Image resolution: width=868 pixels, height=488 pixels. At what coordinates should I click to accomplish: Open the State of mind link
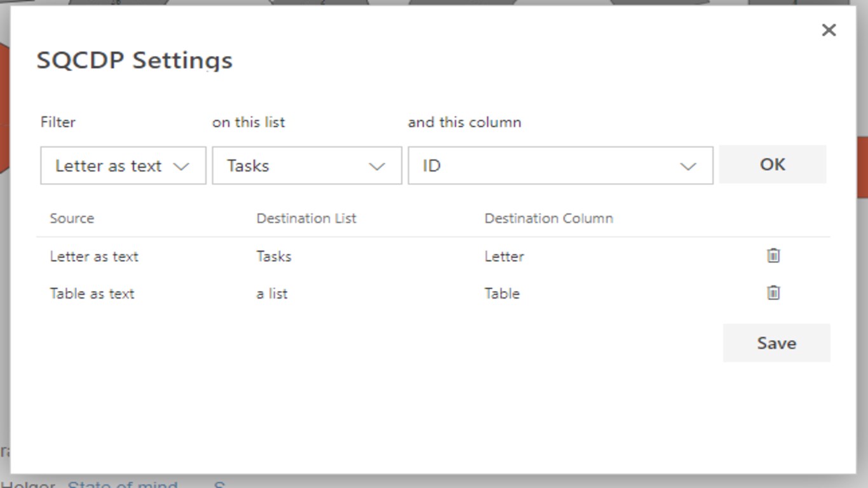[123, 484]
